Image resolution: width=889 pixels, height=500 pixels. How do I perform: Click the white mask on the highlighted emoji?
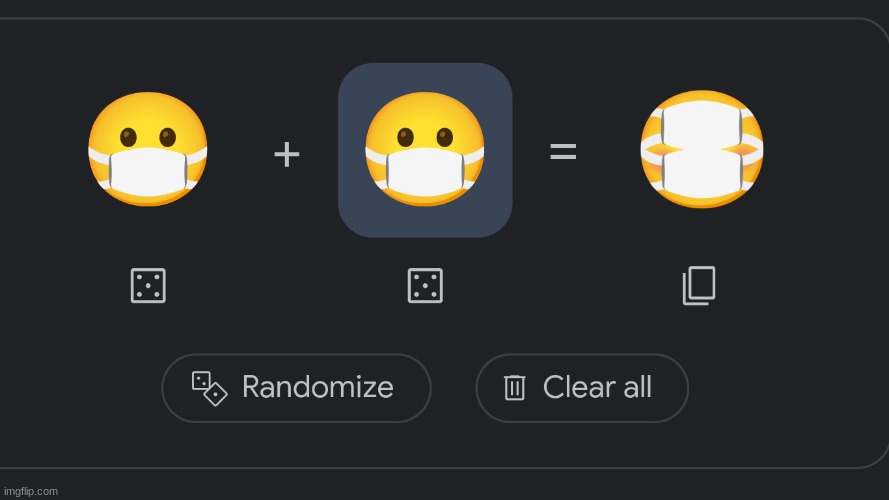[x=425, y=173]
